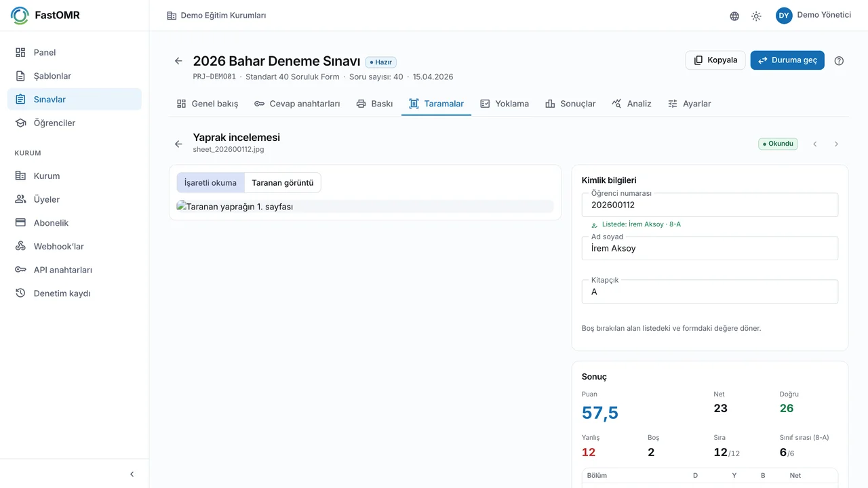Open Demo Eğitim Kurumları organization selector

(x=217, y=16)
